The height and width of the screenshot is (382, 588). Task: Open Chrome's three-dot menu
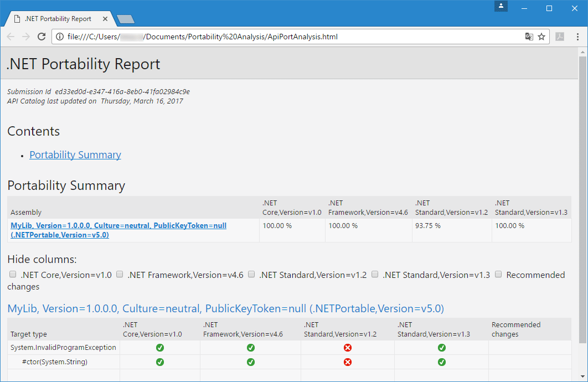point(577,36)
